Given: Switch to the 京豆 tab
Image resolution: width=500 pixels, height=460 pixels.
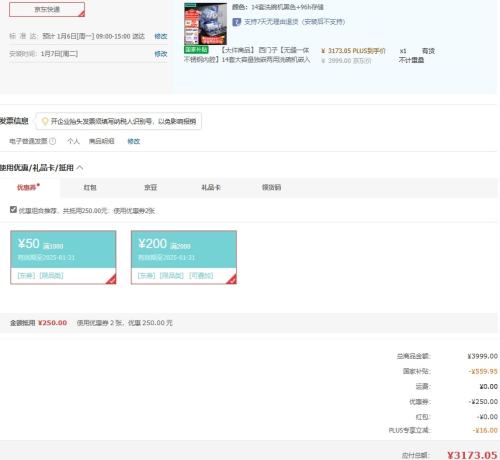Looking at the screenshot, I should click(x=151, y=187).
